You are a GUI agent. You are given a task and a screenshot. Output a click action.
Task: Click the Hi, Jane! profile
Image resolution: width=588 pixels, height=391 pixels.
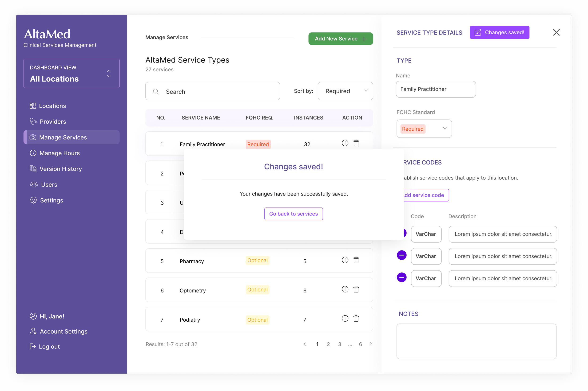click(x=47, y=316)
